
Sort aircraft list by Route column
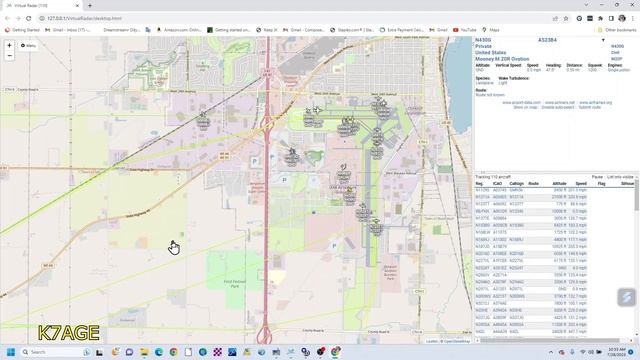[533, 184]
